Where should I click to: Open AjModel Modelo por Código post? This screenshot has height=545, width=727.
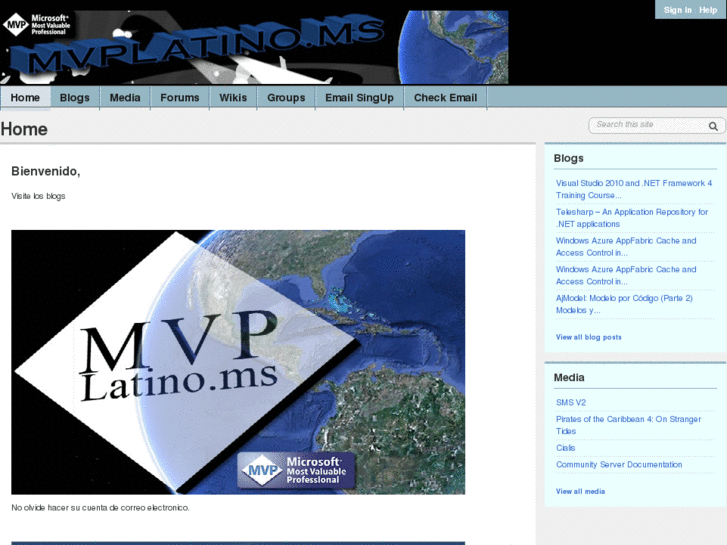[624, 304]
